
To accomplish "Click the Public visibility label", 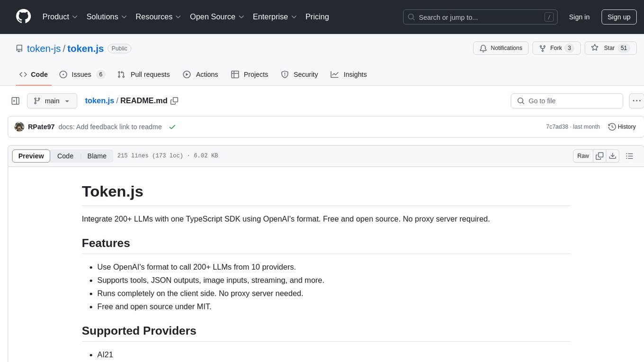I will click(119, 48).
